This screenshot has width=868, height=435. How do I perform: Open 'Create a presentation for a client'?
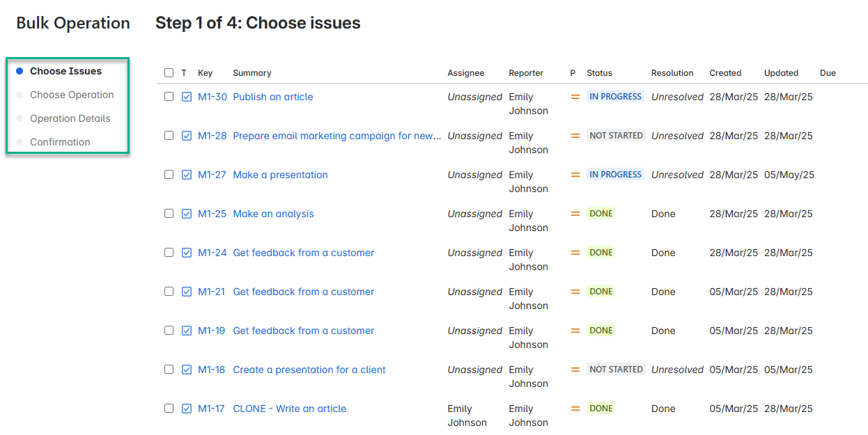(309, 370)
